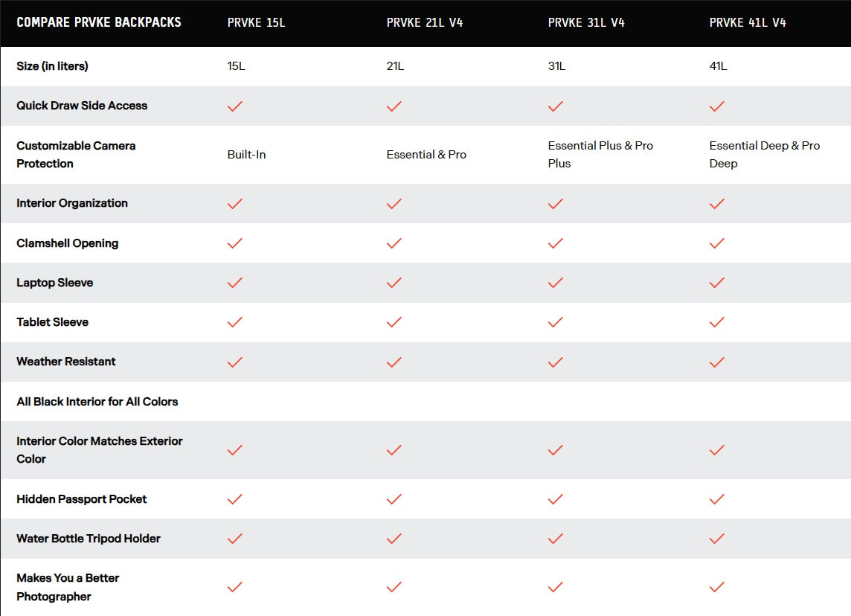Open the PRVKE 41L V4 column header
This screenshot has width=851, height=616.
click(748, 23)
